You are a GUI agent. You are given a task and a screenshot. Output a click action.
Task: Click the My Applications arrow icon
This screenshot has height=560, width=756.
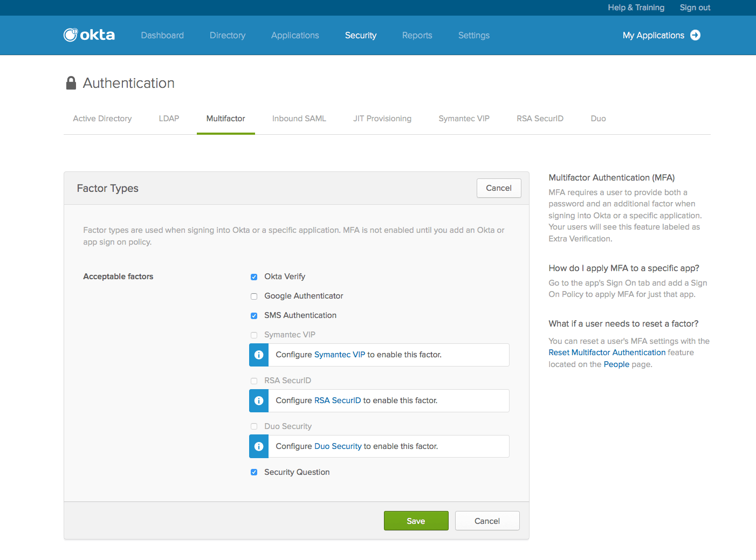(695, 35)
